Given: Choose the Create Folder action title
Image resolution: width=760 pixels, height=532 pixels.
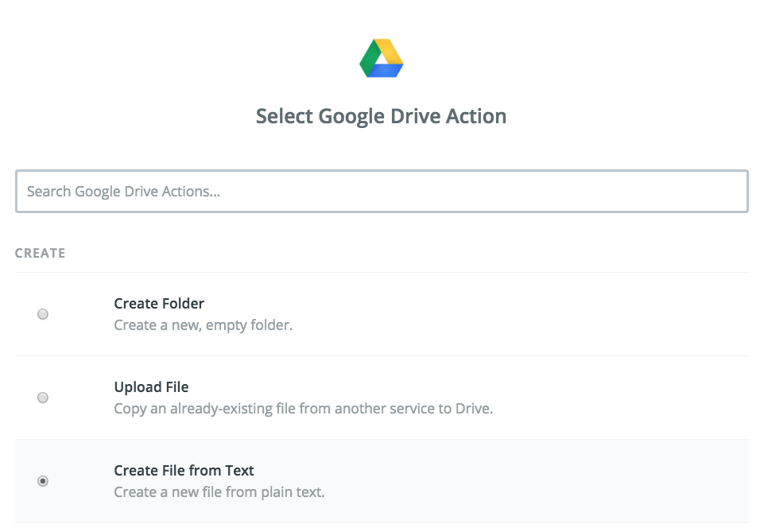Looking at the screenshot, I should coord(159,304).
